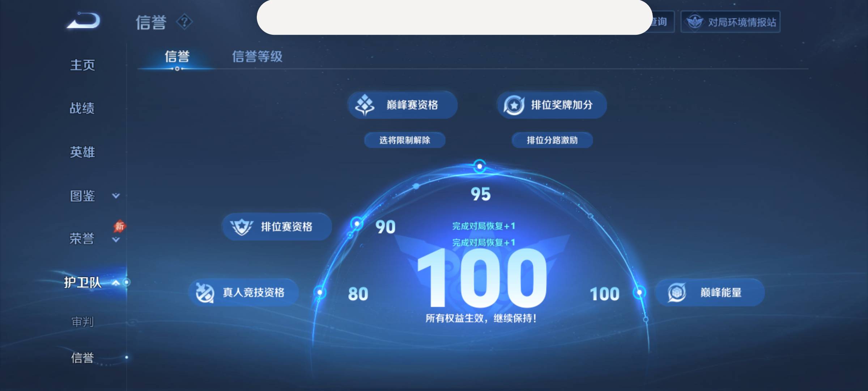Screen dimensions: 868x391
Task: Click the 对局环境情报站 emblem icon
Action: [695, 22]
